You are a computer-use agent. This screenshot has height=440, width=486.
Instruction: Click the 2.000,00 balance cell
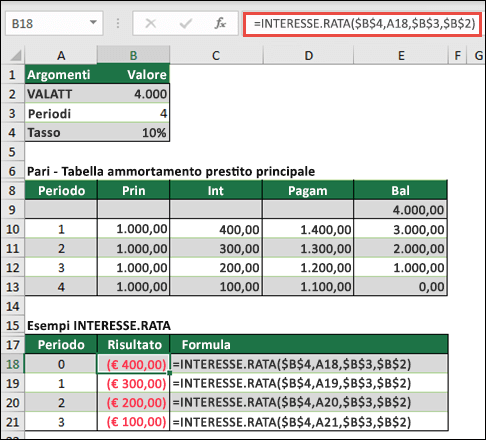[400, 248]
